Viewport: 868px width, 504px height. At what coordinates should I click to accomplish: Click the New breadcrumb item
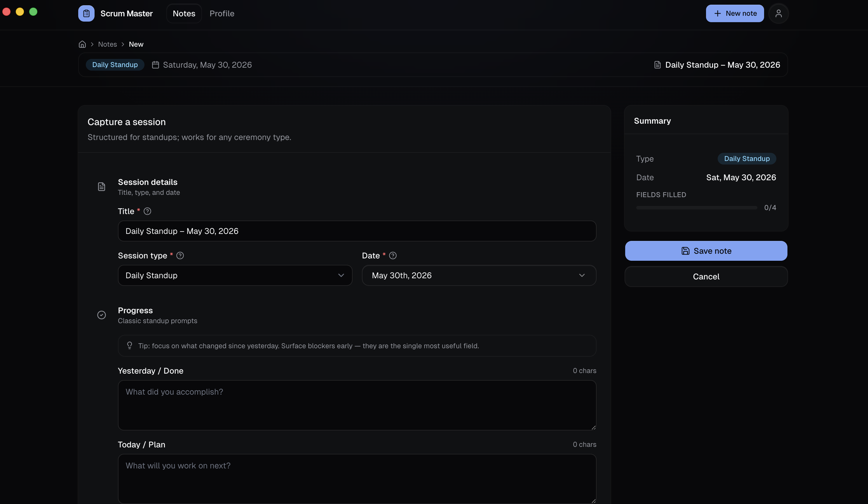click(x=136, y=44)
